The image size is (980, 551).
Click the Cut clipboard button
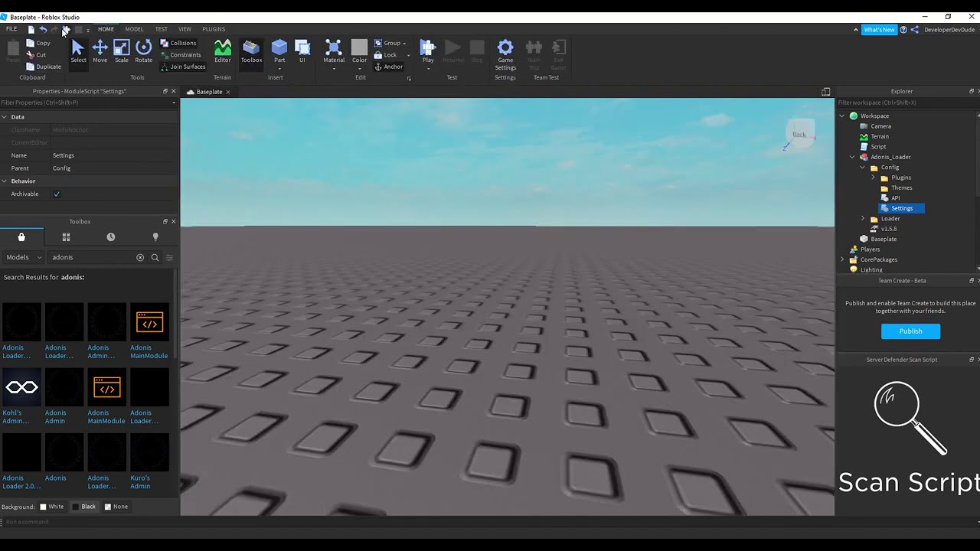click(x=36, y=54)
